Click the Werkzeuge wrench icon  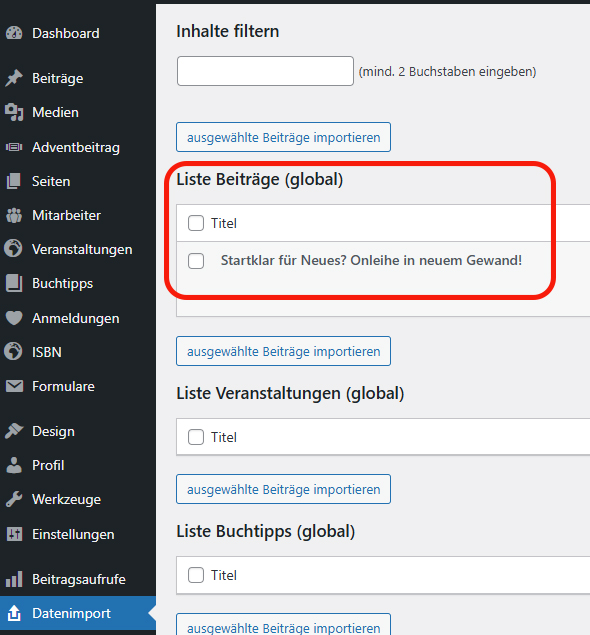click(x=14, y=499)
